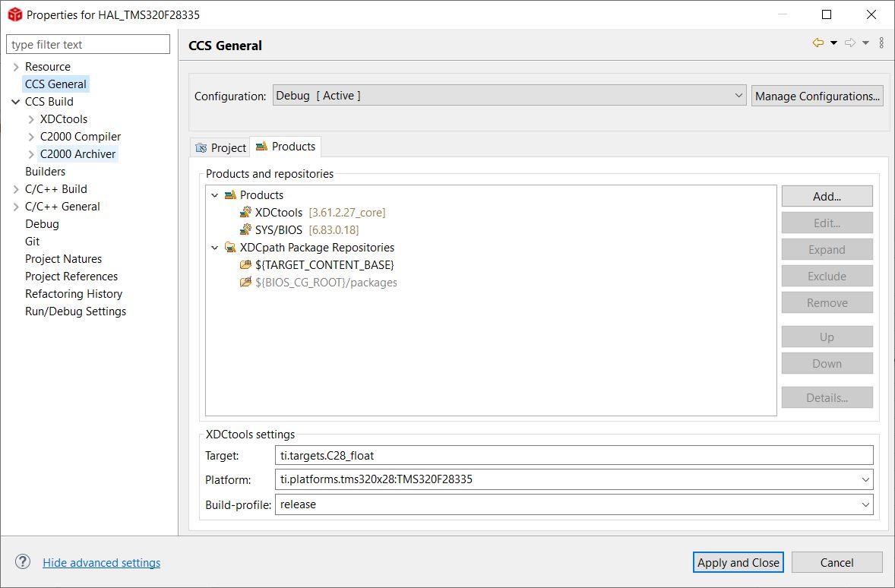Viewport: 895px width, 588px height.
Task: Click the forward navigation arrow icon
Action: click(x=850, y=43)
